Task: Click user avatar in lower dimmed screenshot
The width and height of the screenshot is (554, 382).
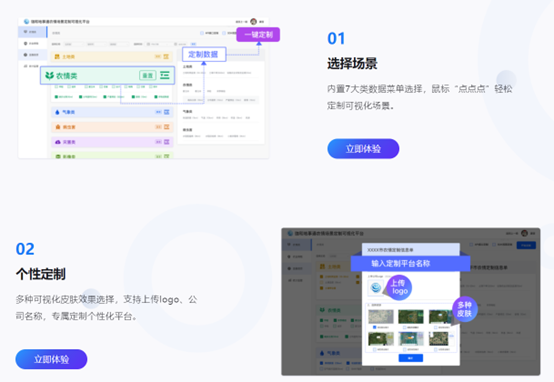Action: [524, 233]
